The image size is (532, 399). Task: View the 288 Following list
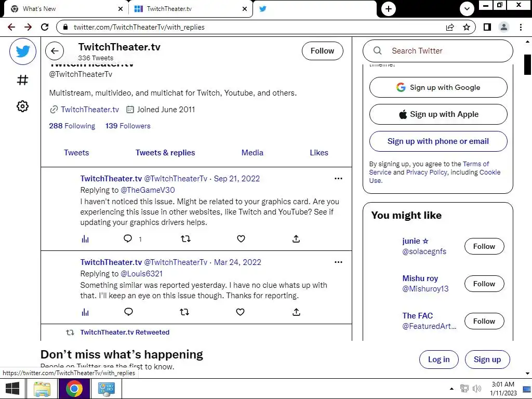tap(72, 126)
